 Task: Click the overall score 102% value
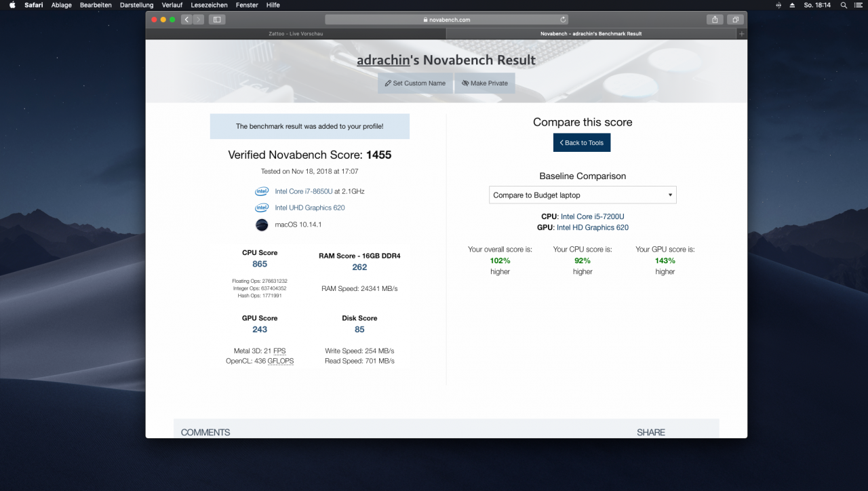[x=500, y=260]
